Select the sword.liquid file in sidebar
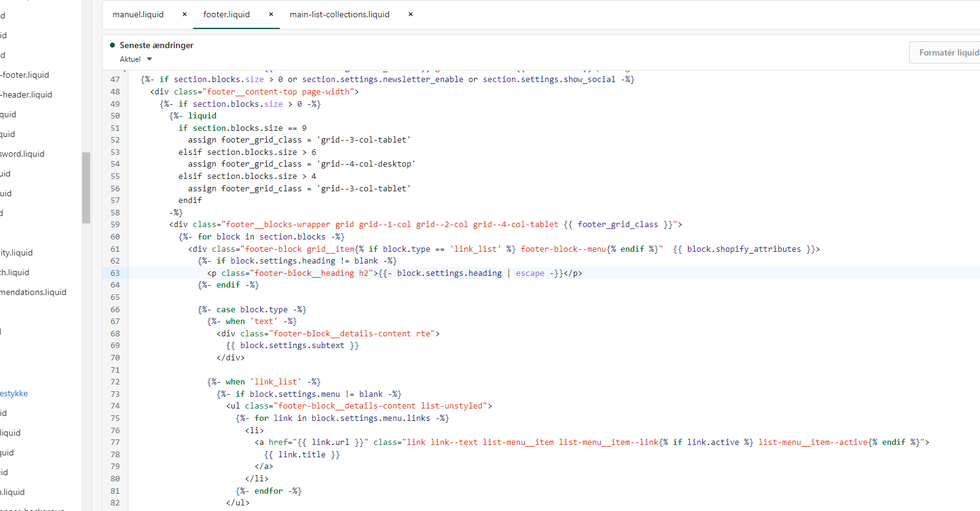This screenshot has width=980, height=511. coord(22,154)
